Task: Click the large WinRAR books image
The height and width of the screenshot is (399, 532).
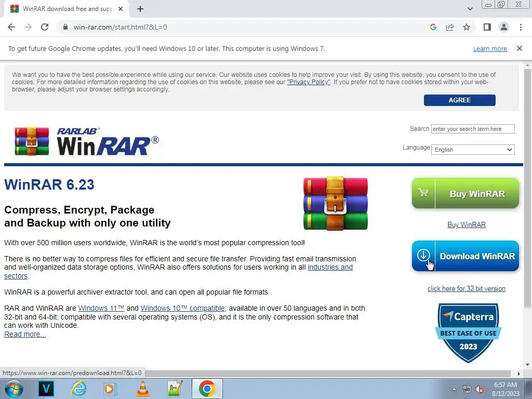Action: click(x=335, y=203)
